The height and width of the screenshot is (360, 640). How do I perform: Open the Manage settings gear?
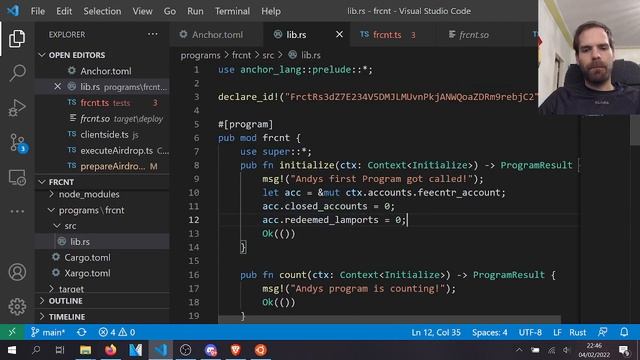tap(17, 307)
